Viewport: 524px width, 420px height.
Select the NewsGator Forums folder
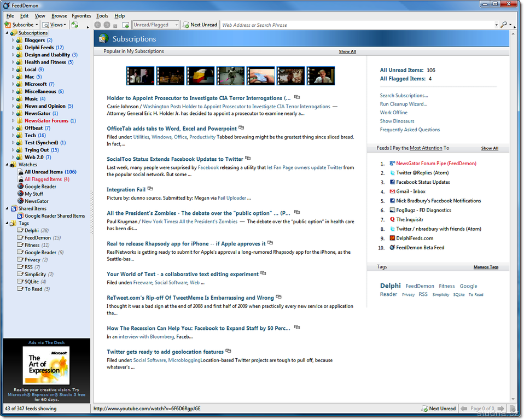(x=46, y=121)
